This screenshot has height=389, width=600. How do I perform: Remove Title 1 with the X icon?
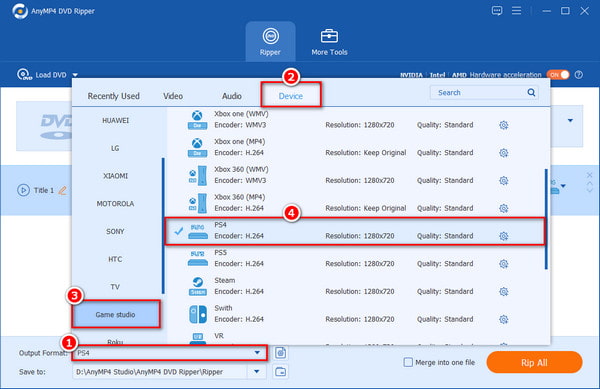[x=589, y=175]
